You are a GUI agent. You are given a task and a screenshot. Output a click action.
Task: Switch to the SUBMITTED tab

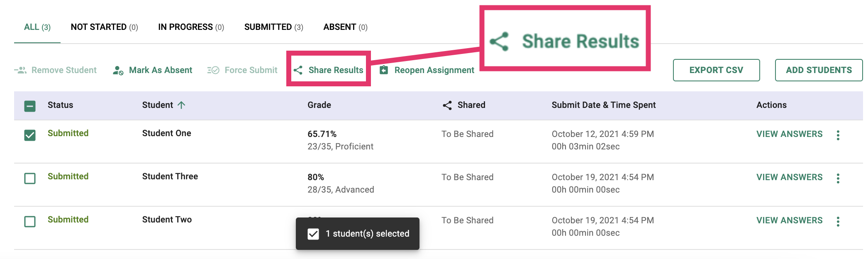point(274,27)
